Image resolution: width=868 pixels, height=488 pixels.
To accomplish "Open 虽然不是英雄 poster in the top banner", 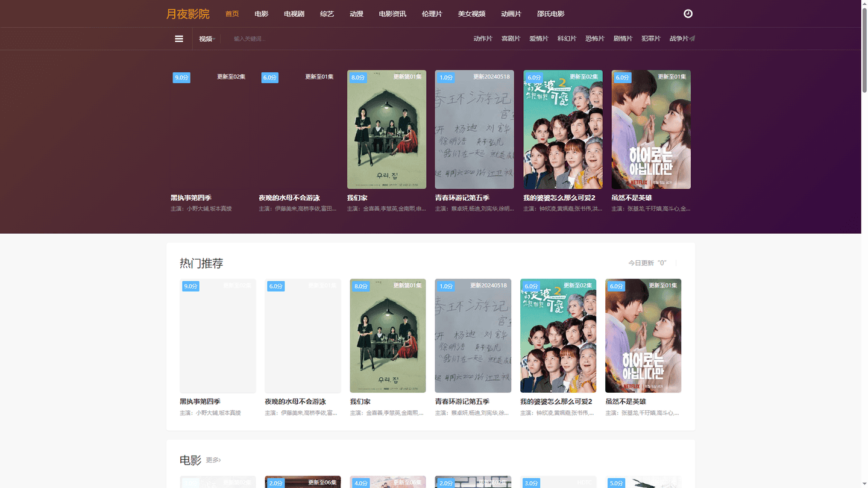I will point(651,130).
